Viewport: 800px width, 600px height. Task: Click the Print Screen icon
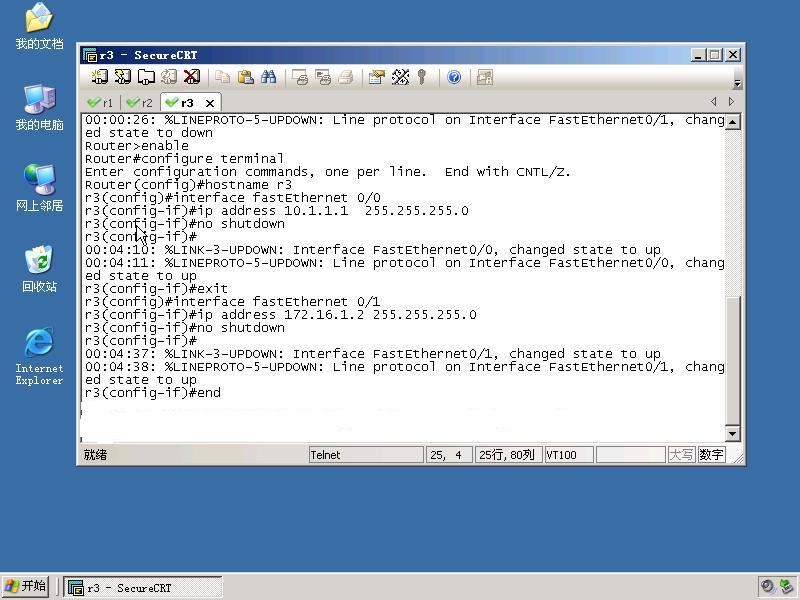[300, 77]
